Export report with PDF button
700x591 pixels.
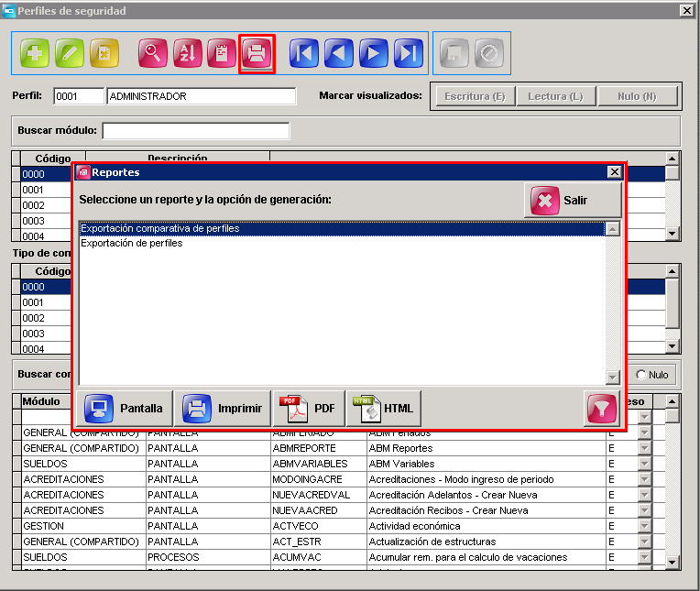click(x=309, y=409)
